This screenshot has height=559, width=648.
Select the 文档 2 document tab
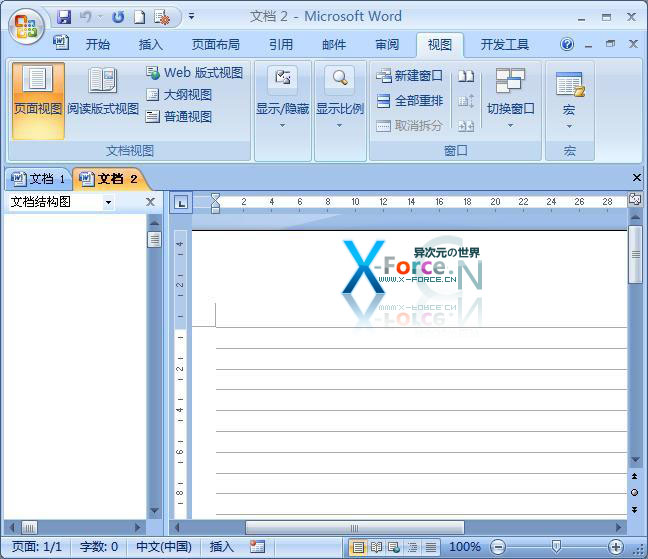[x=108, y=179]
